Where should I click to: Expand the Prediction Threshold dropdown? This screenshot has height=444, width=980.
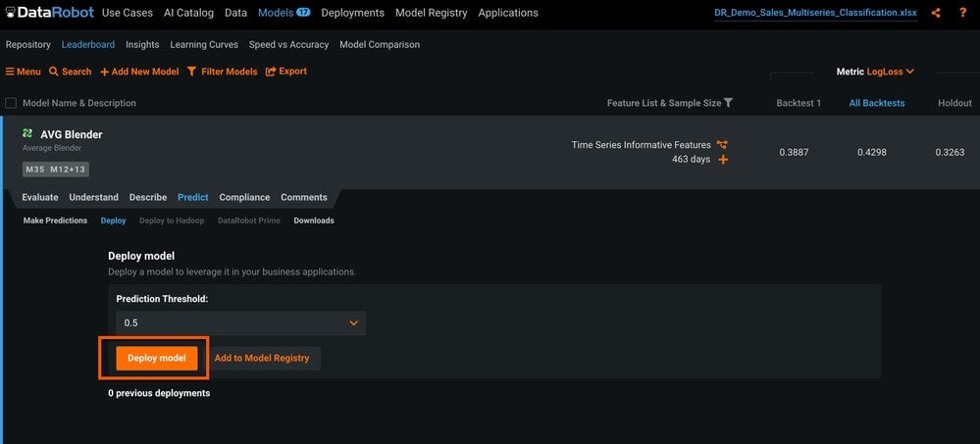coord(241,322)
